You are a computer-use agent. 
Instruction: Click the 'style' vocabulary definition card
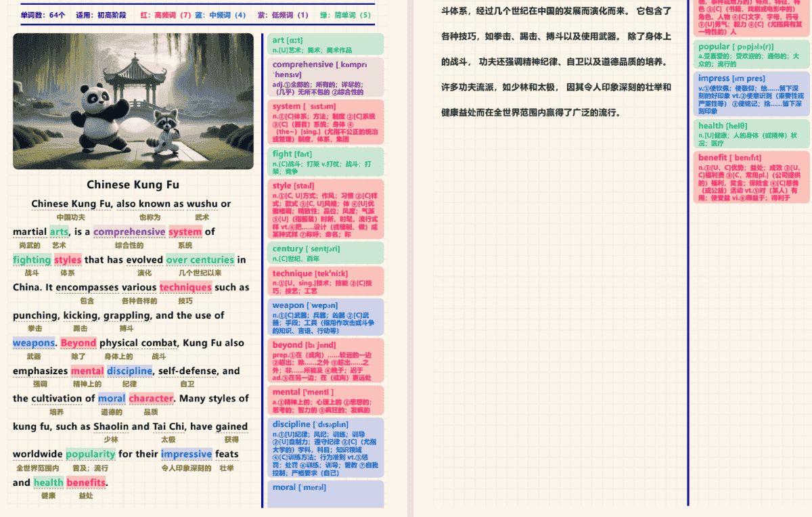coord(325,209)
